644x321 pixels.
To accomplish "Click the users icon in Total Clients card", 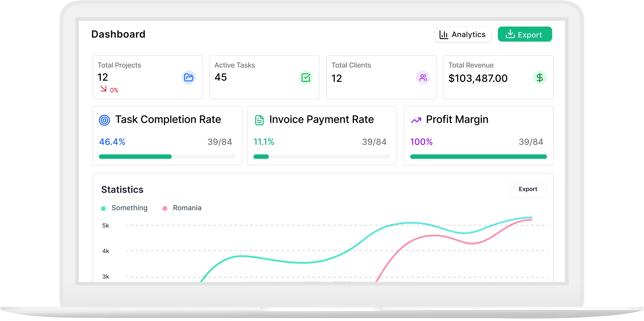I will point(423,78).
